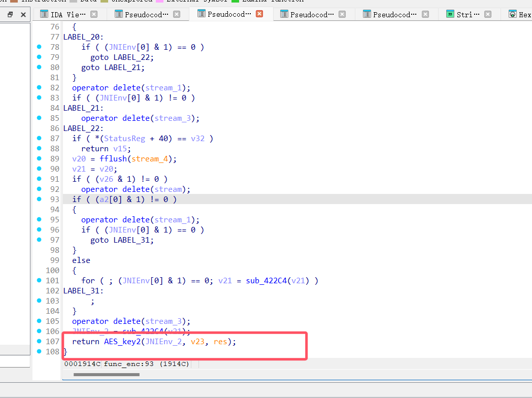Select variable v23 in return statement
This screenshot has width=532, height=398.
click(197, 342)
